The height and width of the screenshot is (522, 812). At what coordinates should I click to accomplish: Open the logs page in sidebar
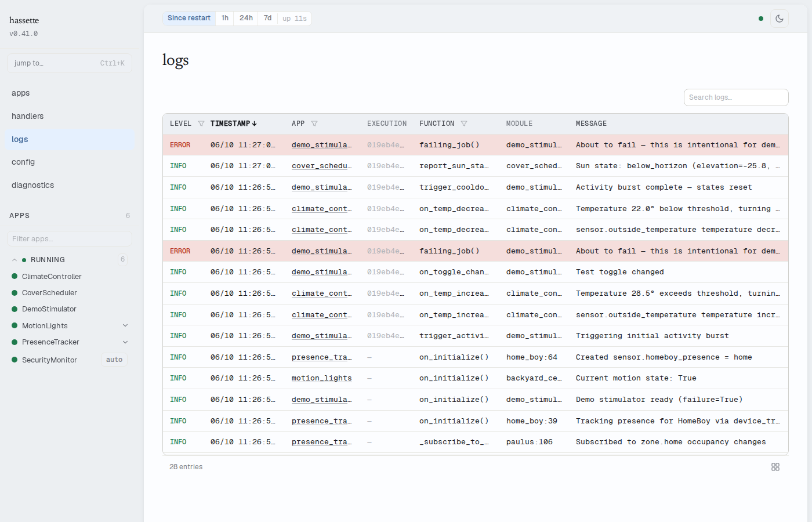coord(68,139)
